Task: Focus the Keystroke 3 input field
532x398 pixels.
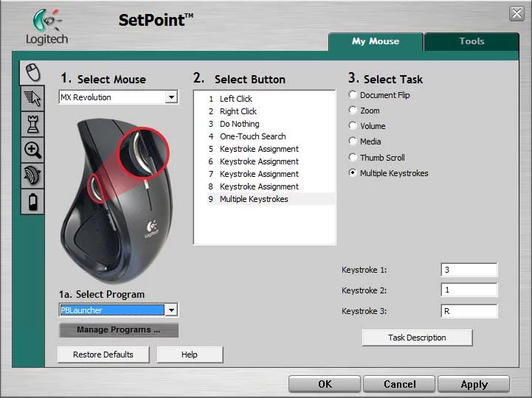Action: pyautogui.click(x=469, y=311)
